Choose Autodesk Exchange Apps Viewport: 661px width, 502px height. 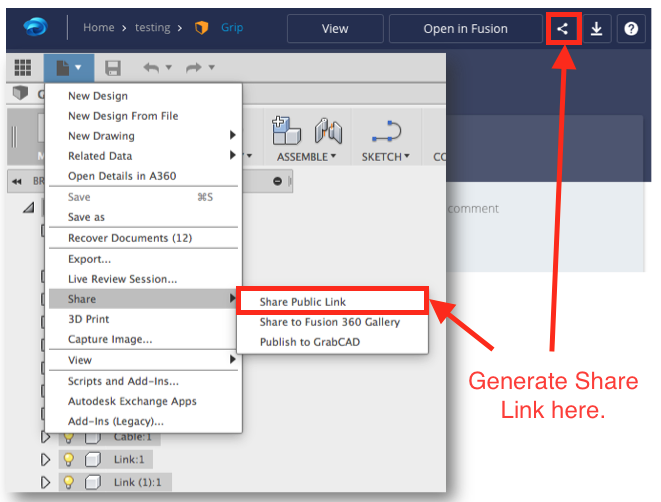click(143, 401)
